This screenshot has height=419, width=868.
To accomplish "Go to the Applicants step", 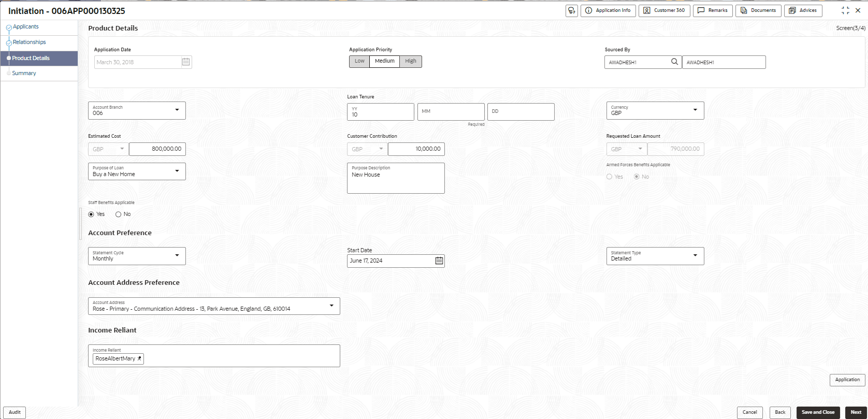I will (25, 27).
